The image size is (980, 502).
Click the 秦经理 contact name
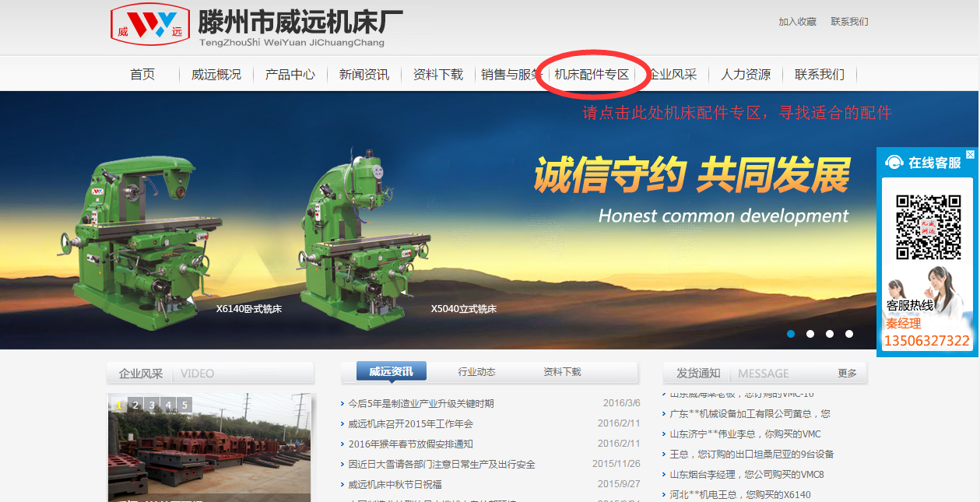pyautogui.click(x=903, y=324)
